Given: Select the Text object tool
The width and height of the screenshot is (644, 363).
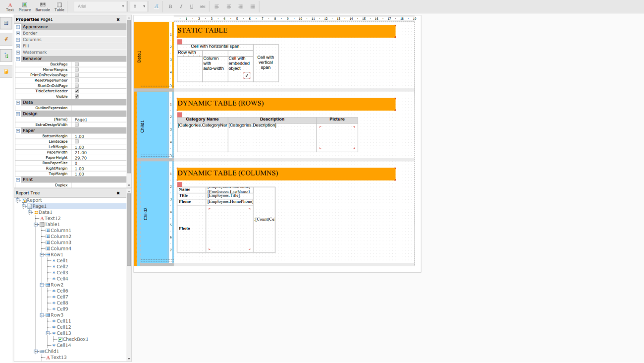Looking at the screenshot, I should [10, 6].
